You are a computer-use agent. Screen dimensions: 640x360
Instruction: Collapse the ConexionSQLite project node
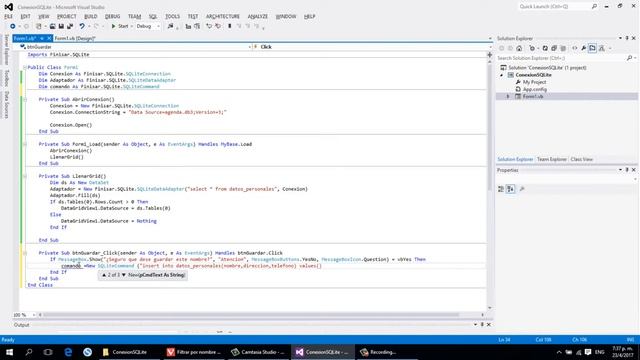tap(502, 75)
